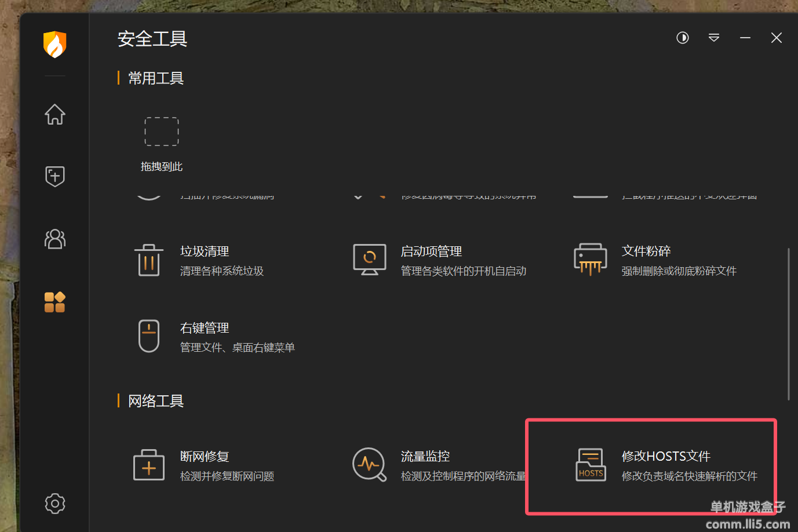798x532 pixels.
Task: Click the 文件粉碎 title text
Action: [646, 252]
